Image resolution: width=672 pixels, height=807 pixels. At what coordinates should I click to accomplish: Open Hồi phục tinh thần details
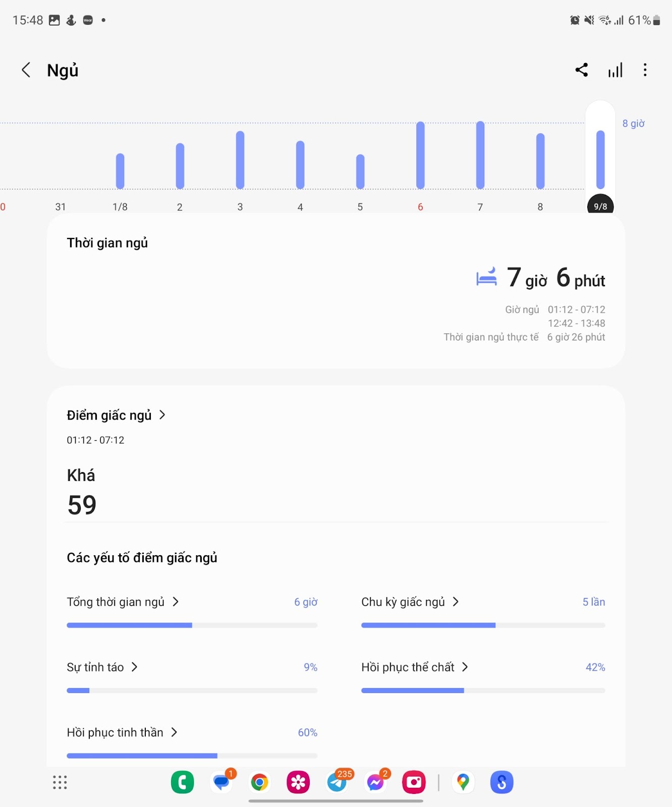pyautogui.click(x=122, y=732)
